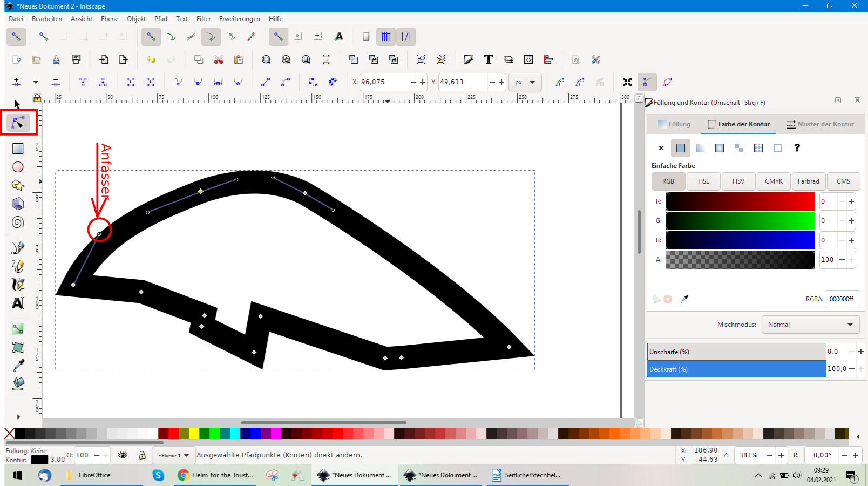Click the red R channel slider
The height and width of the screenshot is (486, 868).
click(740, 201)
